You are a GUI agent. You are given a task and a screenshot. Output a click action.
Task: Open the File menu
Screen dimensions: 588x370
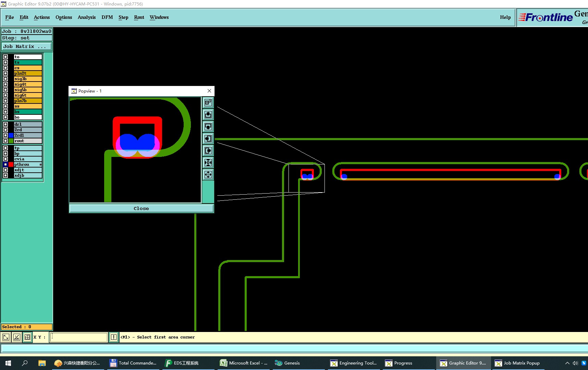coord(10,17)
